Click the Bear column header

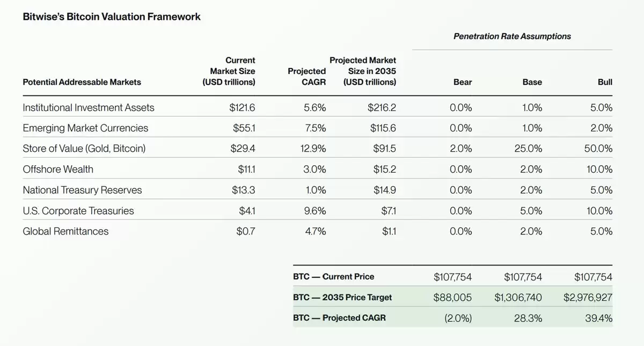point(462,82)
